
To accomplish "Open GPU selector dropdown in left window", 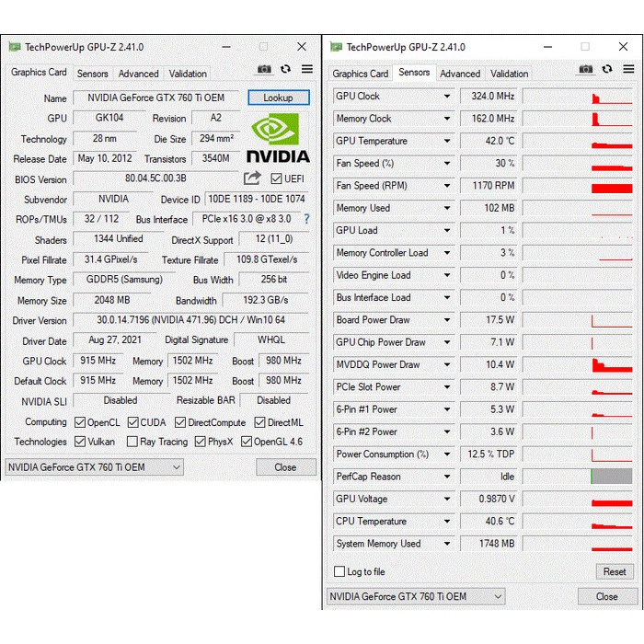I will coord(95,467).
